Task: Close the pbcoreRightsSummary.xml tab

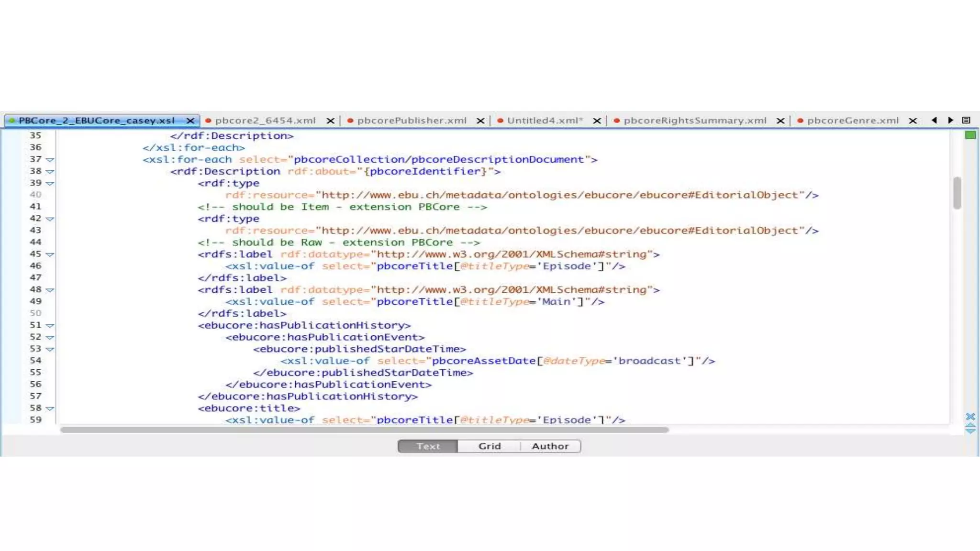Action: click(x=780, y=121)
